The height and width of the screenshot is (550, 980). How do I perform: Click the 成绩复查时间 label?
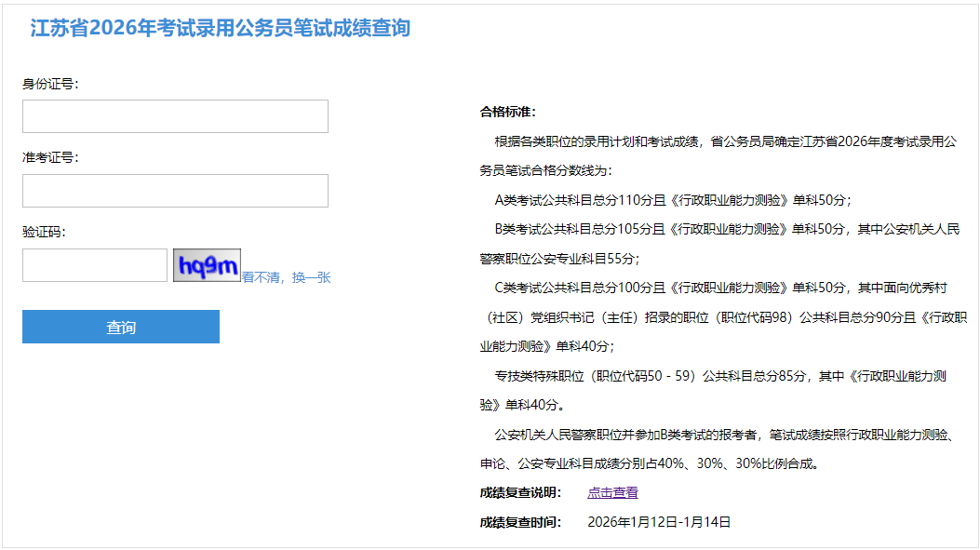pyautogui.click(x=520, y=522)
